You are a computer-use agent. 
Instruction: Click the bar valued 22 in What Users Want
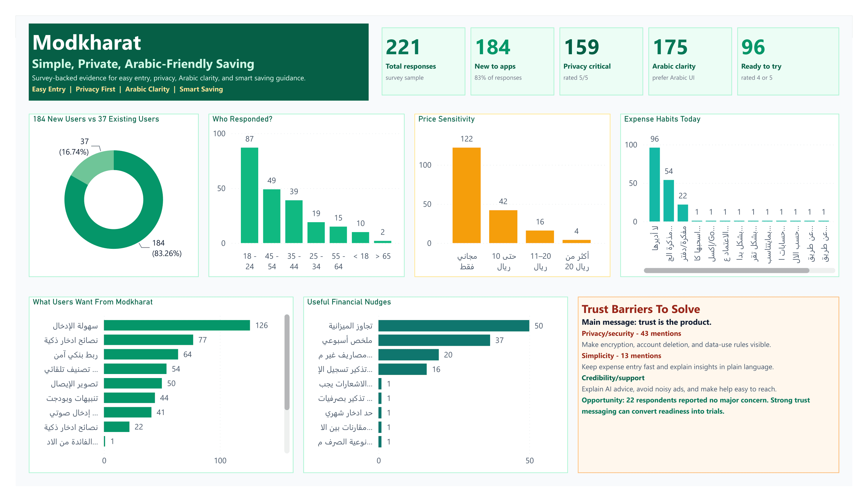pos(117,427)
